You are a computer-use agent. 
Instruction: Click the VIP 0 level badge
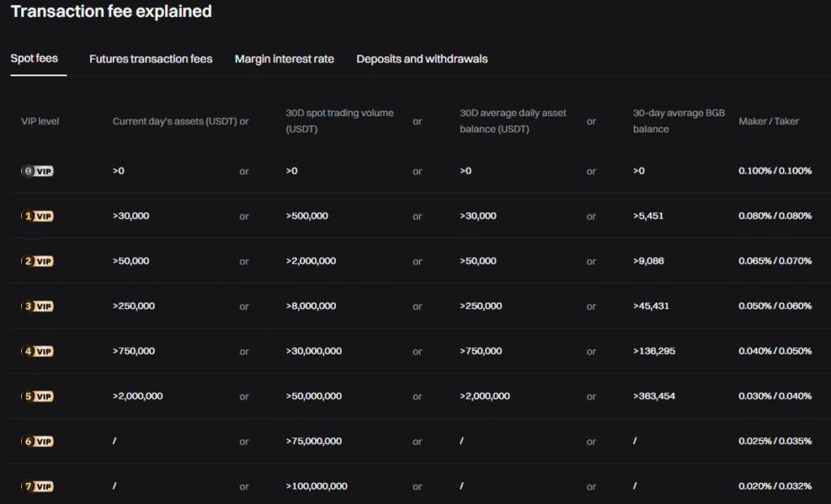point(37,171)
